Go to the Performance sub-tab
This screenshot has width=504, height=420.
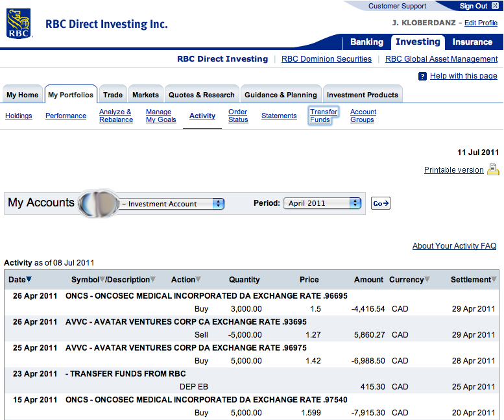(66, 116)
